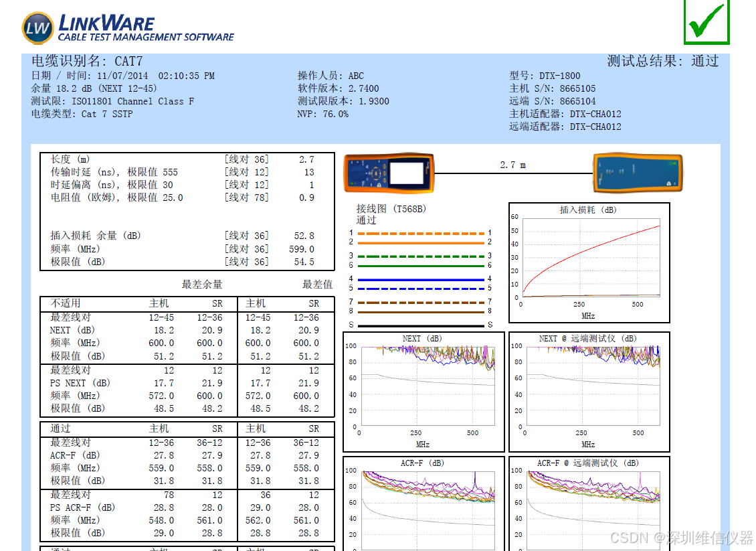The width and height of the screenshot is (756, 551).
Task: Click the 2.7 m label between the testers
Action: [x=512, y=165]
